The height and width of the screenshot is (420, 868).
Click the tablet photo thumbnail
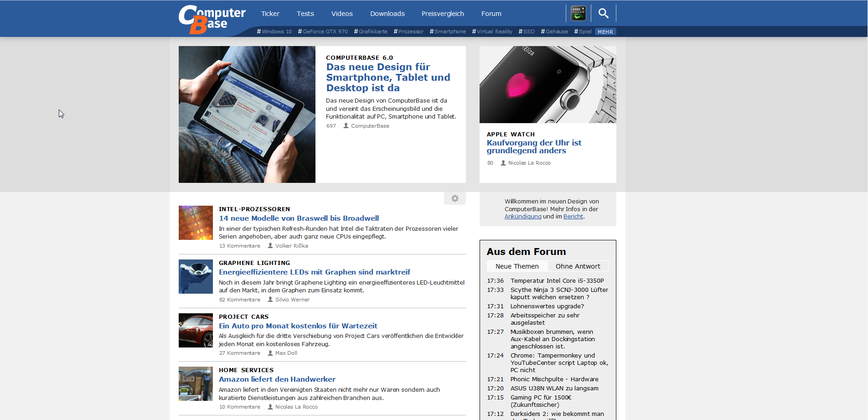(x=247, y=114)
